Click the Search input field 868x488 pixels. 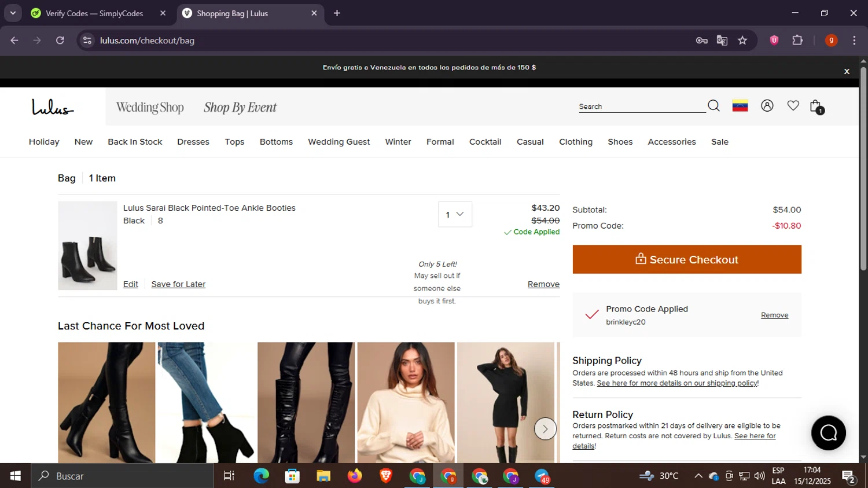(641, 107)
